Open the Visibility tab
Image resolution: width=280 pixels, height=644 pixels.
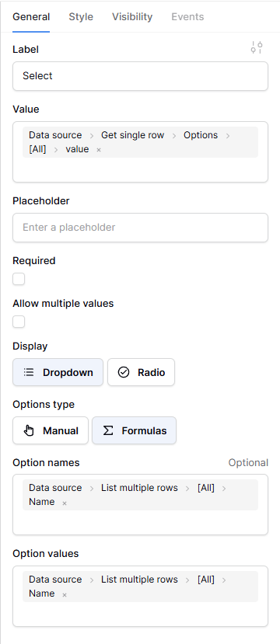pyautogui.click(x=132, y=17)
